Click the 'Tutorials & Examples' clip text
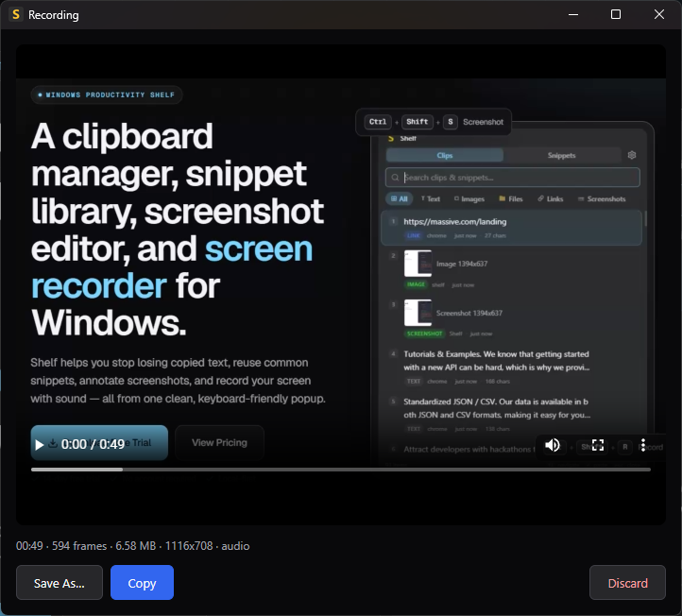Screen dimensions: 682x616 click(496, 361)
